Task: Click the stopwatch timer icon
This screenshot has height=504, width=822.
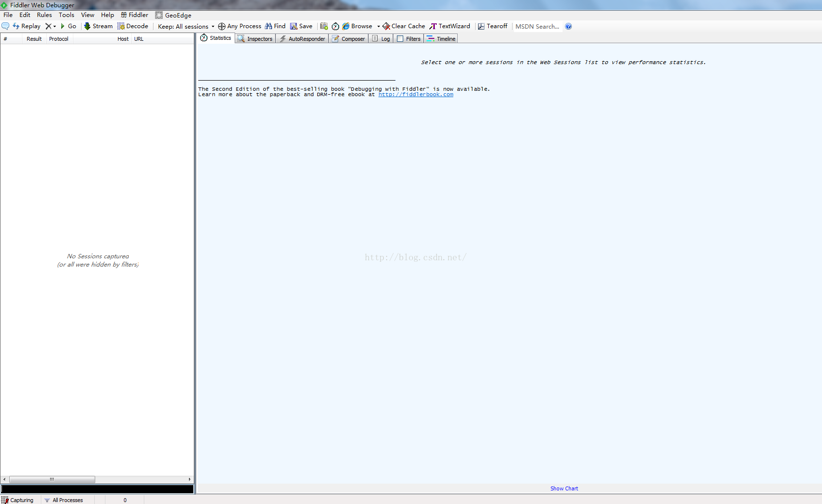Action: (335, 26)
